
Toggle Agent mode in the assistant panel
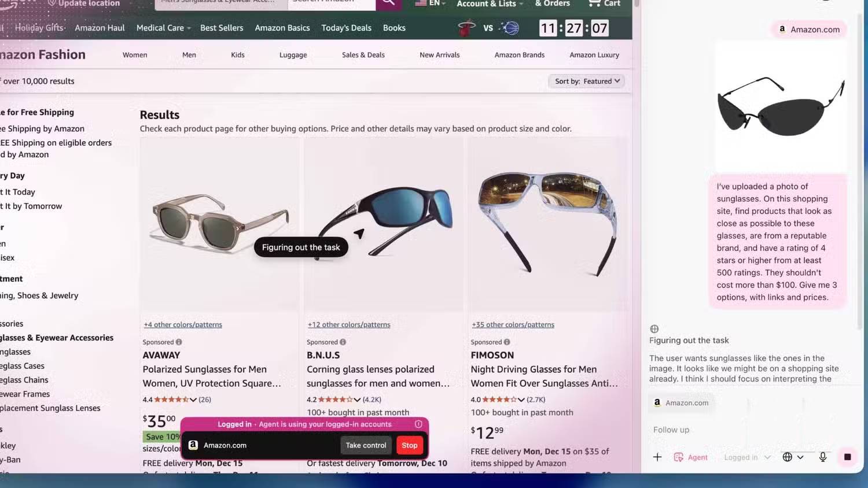691,457
